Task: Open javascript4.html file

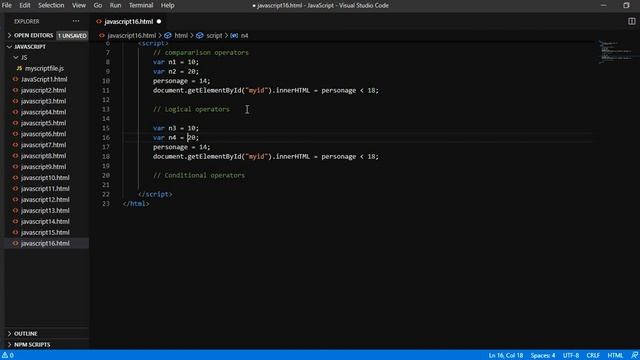Action: [x=43, y=112]
